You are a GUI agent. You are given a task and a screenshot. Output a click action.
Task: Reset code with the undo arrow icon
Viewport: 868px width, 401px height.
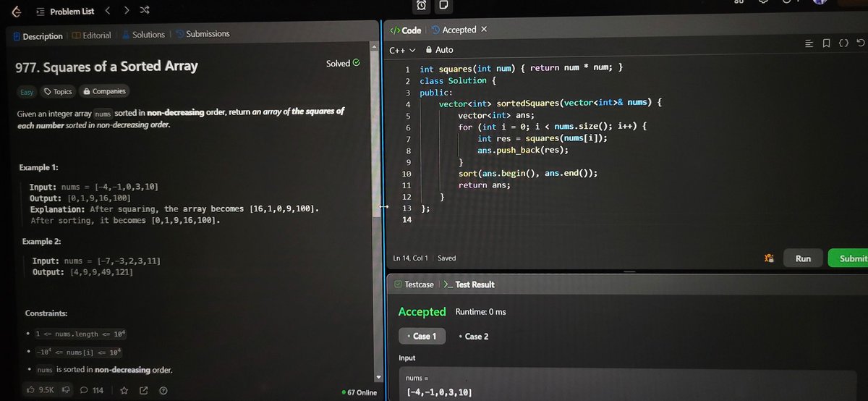click(x=860, y=44)
